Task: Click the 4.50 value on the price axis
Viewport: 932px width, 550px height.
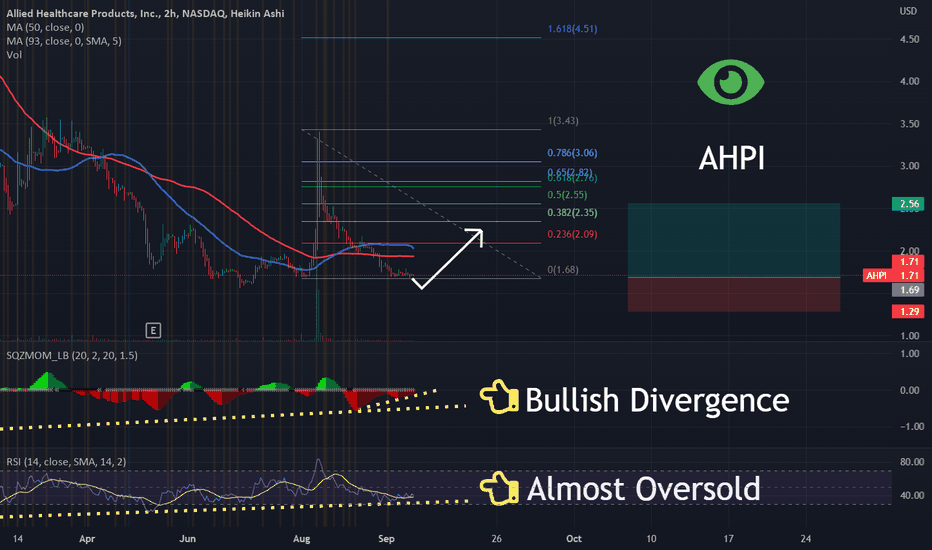Action: [x=909, y=39]
